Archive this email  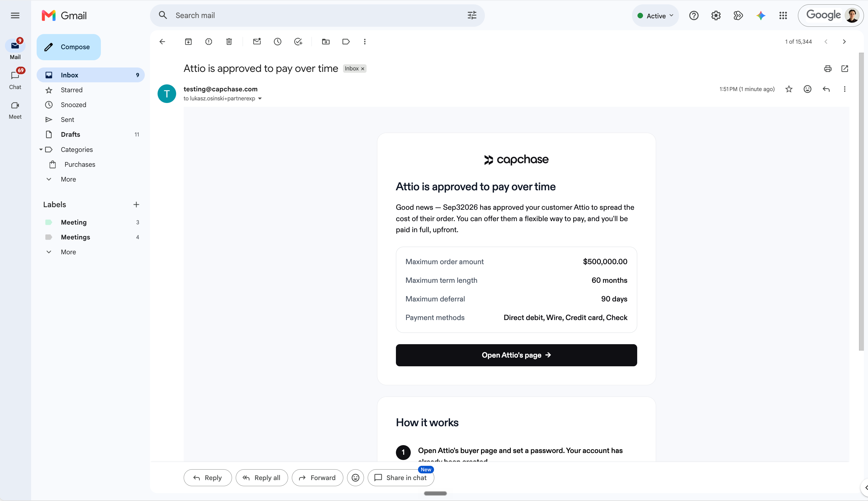pos(188,42)
